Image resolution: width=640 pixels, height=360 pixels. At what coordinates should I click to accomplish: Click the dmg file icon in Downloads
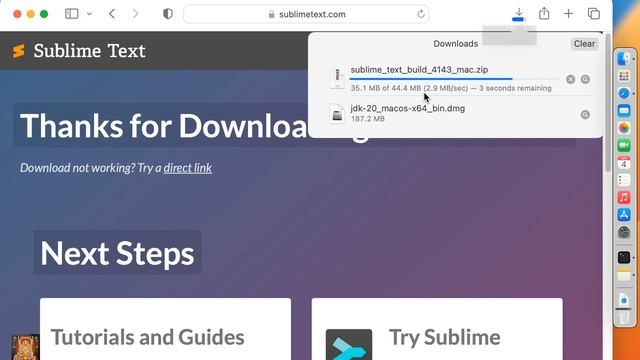[337, 113]
